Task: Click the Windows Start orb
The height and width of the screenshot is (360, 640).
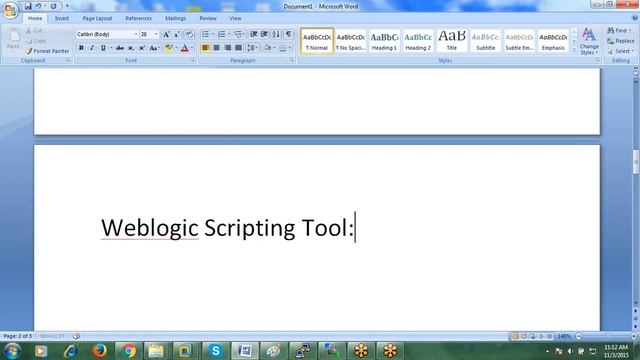Action: [12, 351]
